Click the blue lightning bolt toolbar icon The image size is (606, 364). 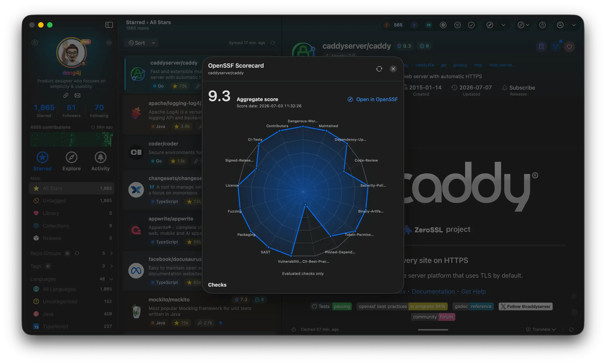pos(414,25)
